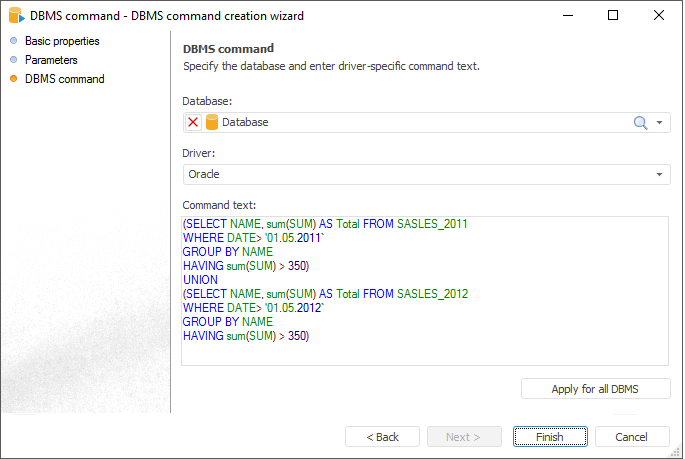Click the orange DBMS command step bullet
This screenshot has height=459, width=685.
coord(13,79)
